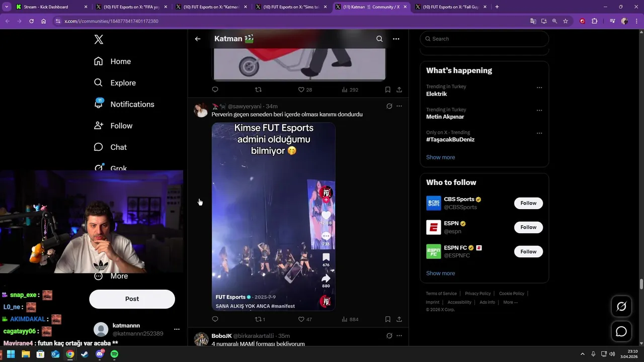Like the post with 28 likes

point(305,89)
